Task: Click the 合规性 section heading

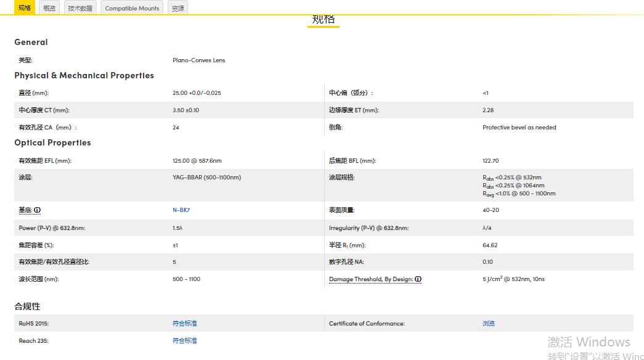Action: click(27, 306)
